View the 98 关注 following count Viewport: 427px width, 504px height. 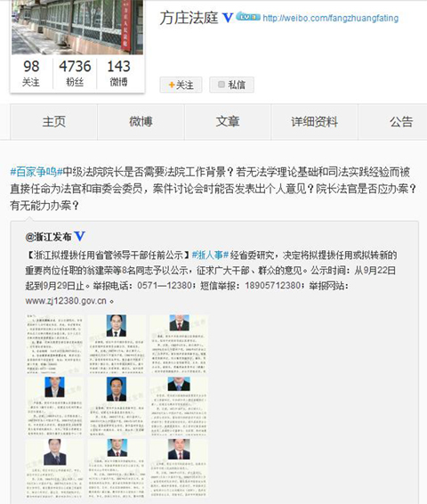tap(31, 73)
